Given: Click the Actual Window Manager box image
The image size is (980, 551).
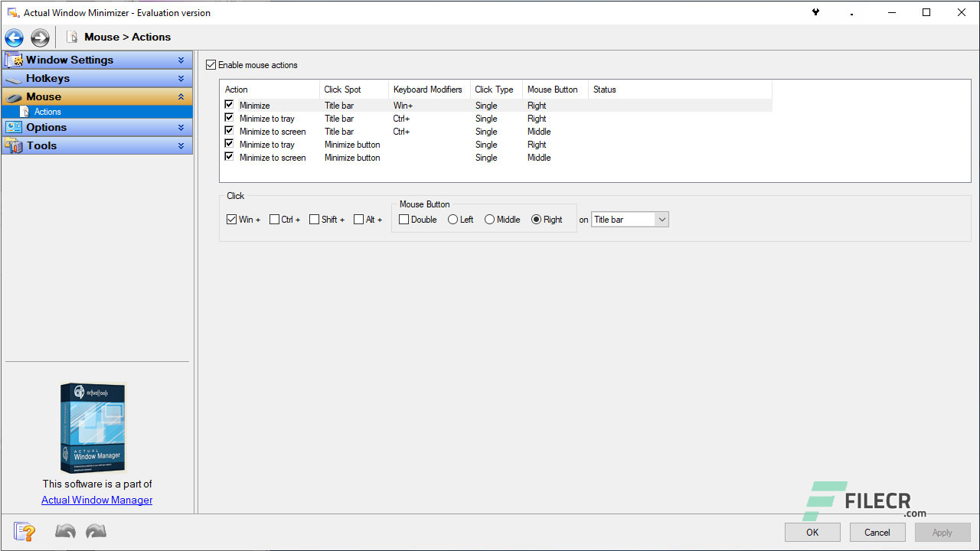Looking at the screenshot, I should click(93, 428).
